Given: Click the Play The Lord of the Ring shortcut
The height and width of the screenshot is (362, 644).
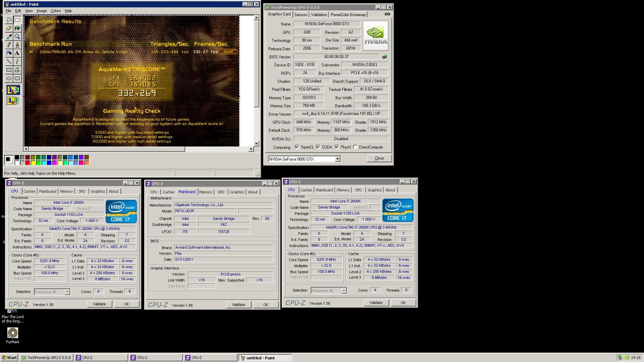Looking at the screenshot, I should pos(12,316).
